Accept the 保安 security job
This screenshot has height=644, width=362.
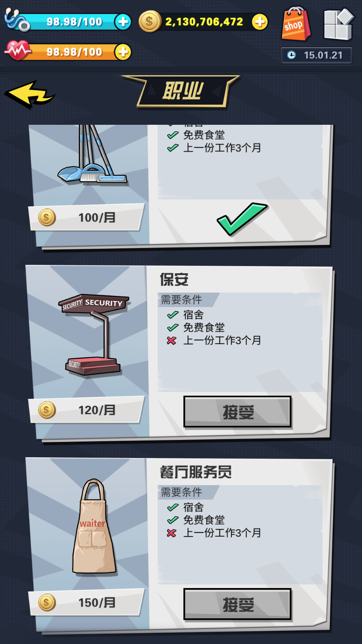tap(237, 412)
